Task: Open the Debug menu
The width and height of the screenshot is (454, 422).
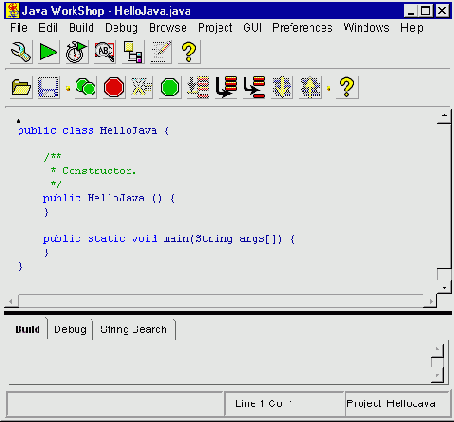Action: (121, 28)
